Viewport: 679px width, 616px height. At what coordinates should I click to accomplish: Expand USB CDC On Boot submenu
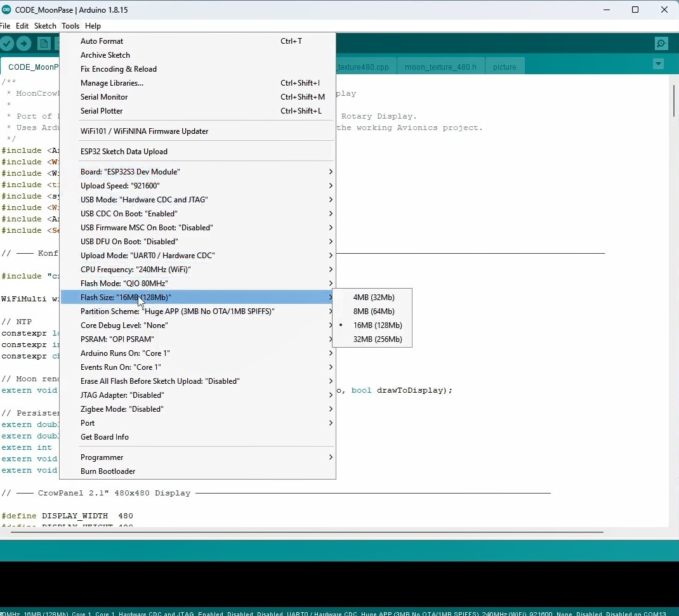198,213
